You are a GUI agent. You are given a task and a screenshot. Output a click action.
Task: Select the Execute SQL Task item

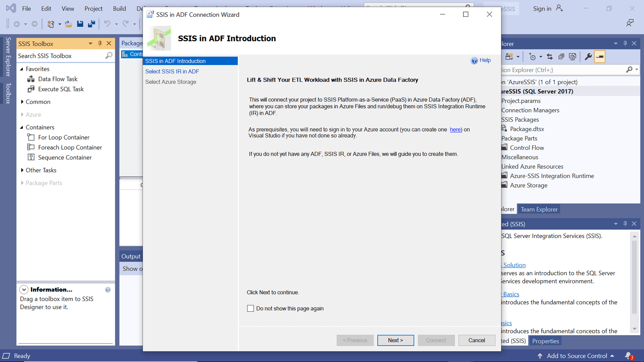coord(61,89)
